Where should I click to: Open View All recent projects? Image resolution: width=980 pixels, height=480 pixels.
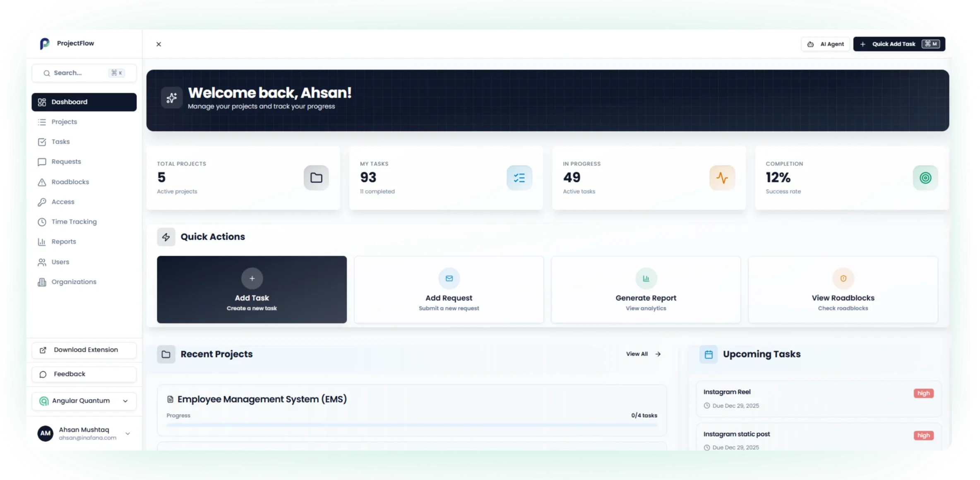643,354
